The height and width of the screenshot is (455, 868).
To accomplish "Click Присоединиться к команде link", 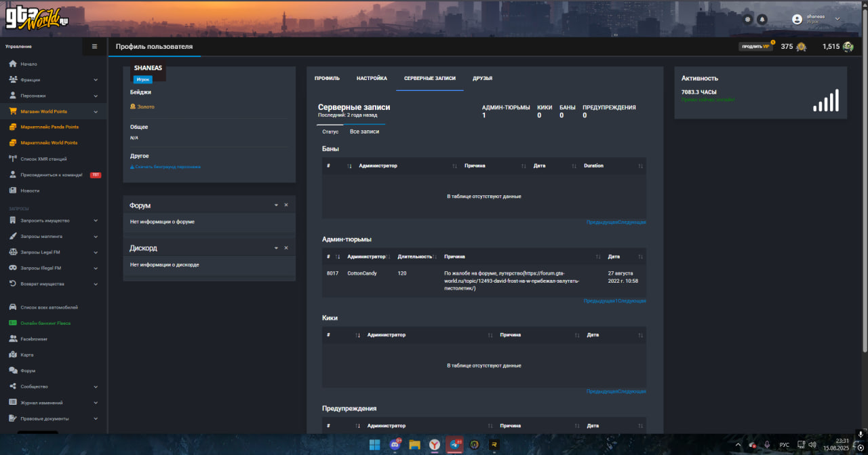I will pyautogui.click(x=52, y=175).
